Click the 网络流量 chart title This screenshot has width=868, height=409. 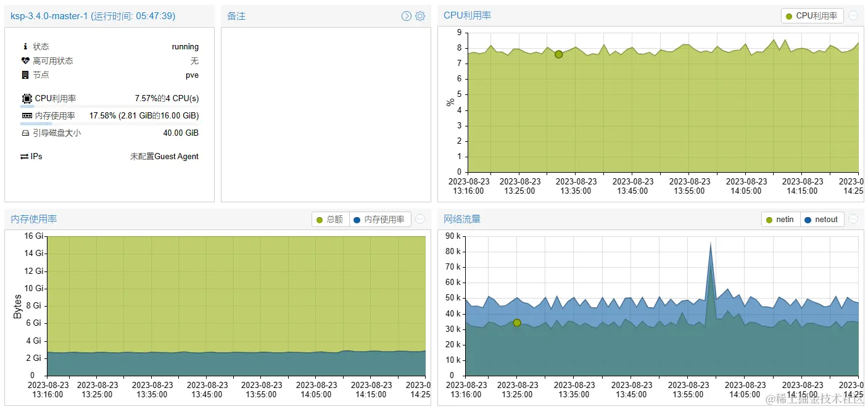tap(462, 219)
